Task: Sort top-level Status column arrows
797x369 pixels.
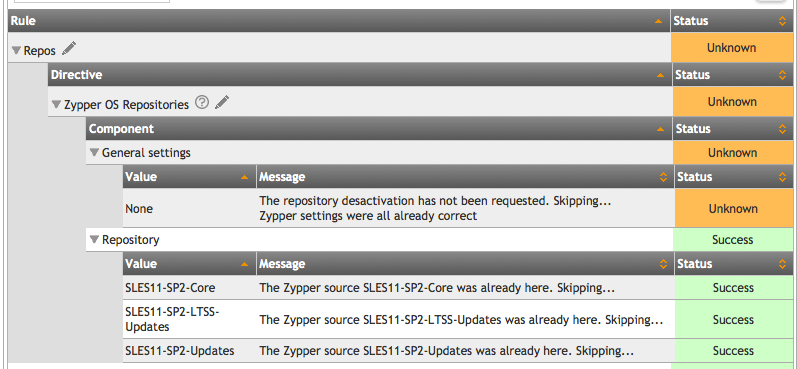Action: [x=782, y=21]
